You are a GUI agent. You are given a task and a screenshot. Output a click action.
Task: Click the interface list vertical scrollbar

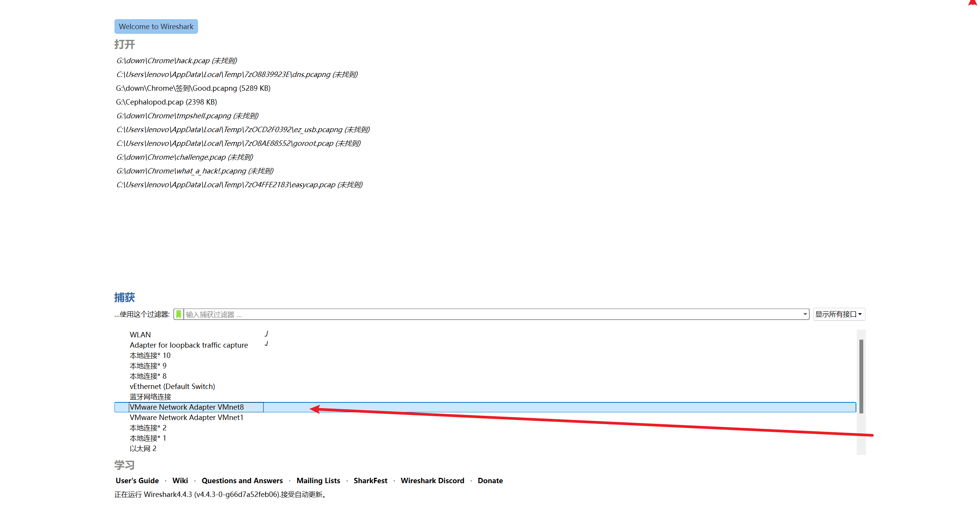pyautogui.click(x=861, y=376)
